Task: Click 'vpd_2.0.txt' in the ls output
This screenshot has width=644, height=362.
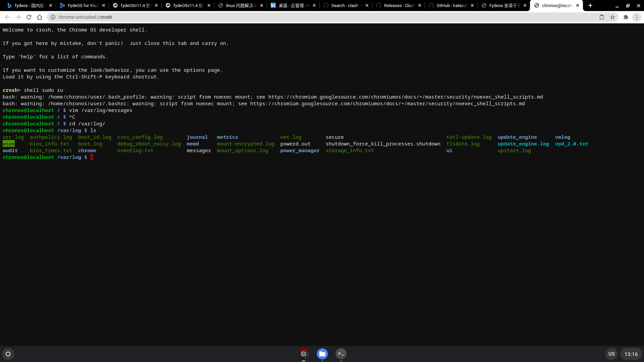Action: [x=572, y=144]
